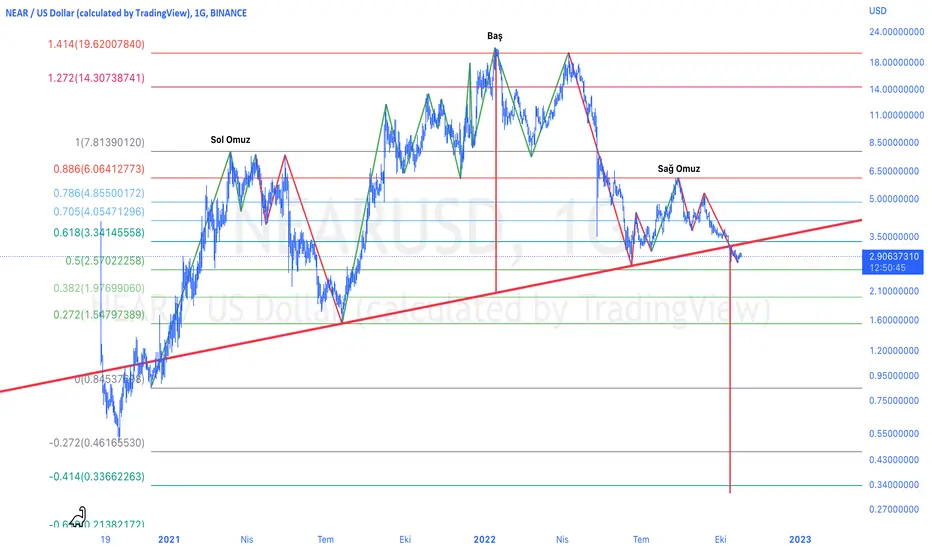This screenshot has height=550, width=932.
Task: Click the first Nis time axis label after 2021
Action: click(247, 539)
